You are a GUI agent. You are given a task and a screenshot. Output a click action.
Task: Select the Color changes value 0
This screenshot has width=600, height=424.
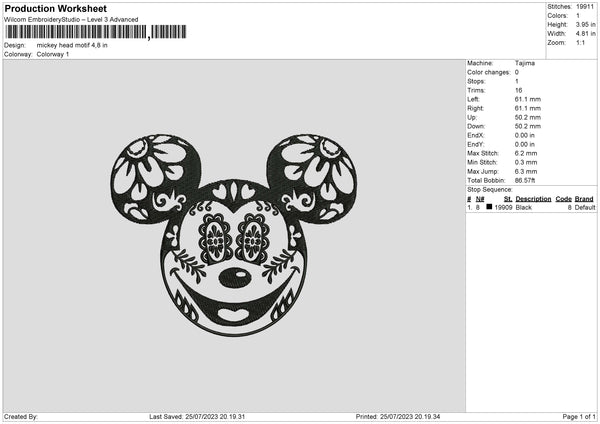coord(517,72)
